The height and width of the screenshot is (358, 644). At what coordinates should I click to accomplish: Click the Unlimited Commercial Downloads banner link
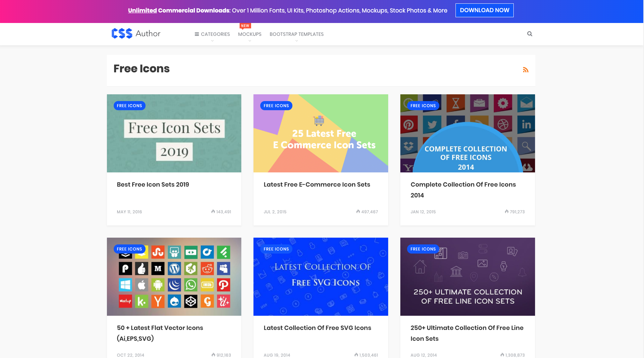(142, 10)
